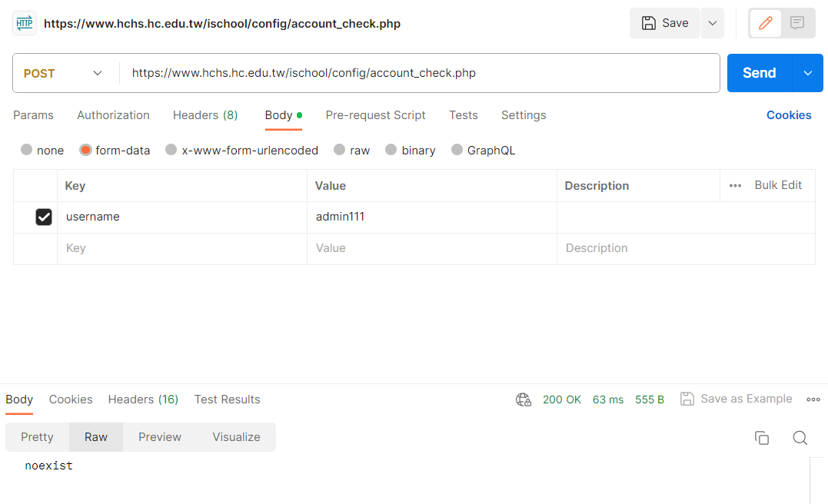
Task: Click the empty Key placeholder field
Action: click(x=182, y=249)
